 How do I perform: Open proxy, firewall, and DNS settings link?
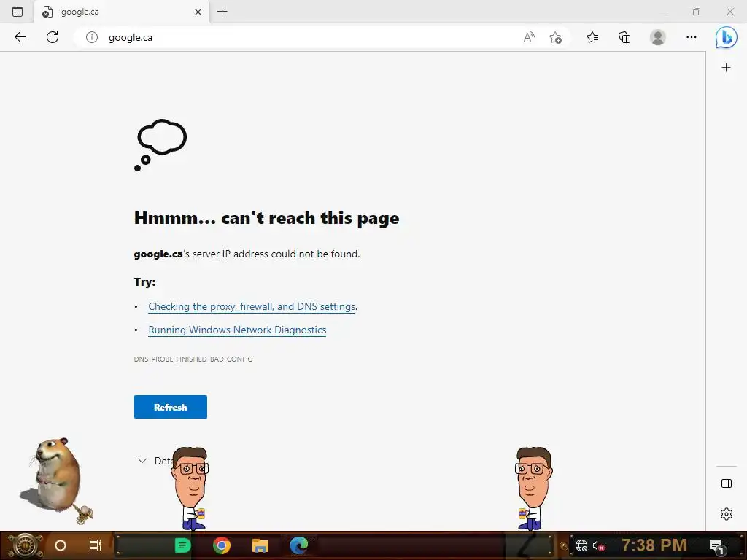pos(252,307)
